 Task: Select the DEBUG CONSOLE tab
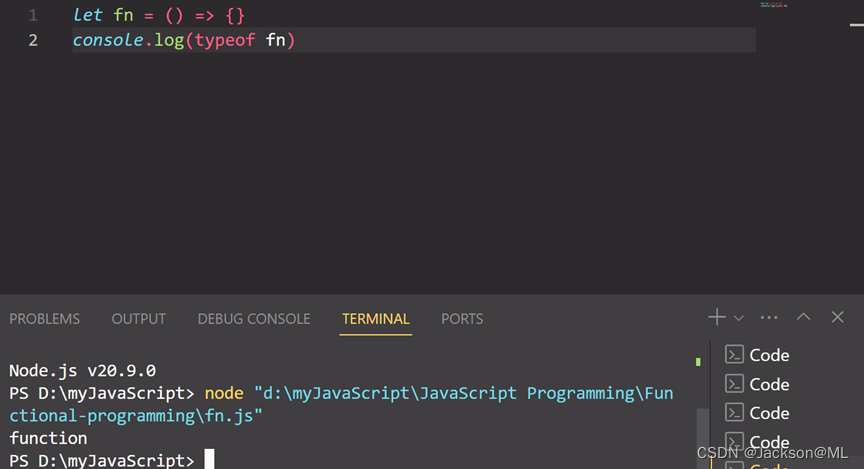point(254,319)
